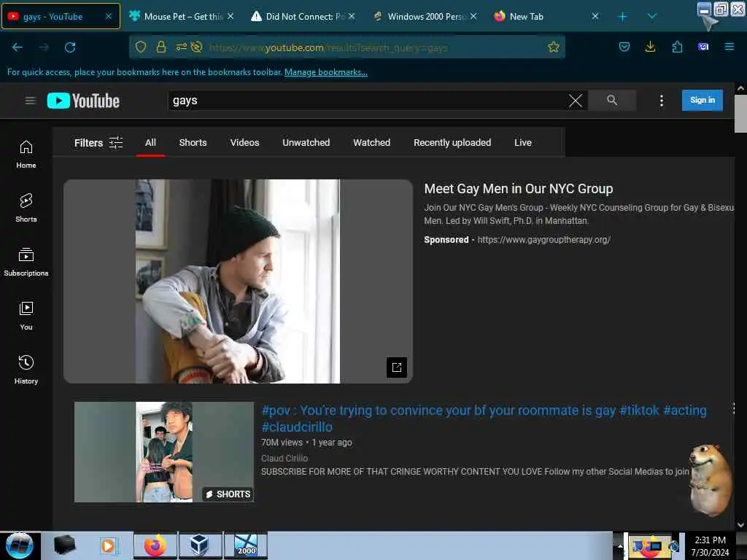Open gaygrouptherapy.org sponsored URL
The width and height of the screenshot is (747, 560).
(543, 239)
